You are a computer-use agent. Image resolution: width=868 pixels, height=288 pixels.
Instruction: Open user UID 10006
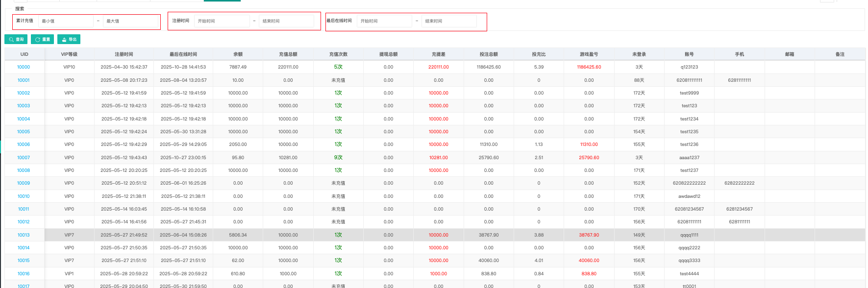(24, 144)
